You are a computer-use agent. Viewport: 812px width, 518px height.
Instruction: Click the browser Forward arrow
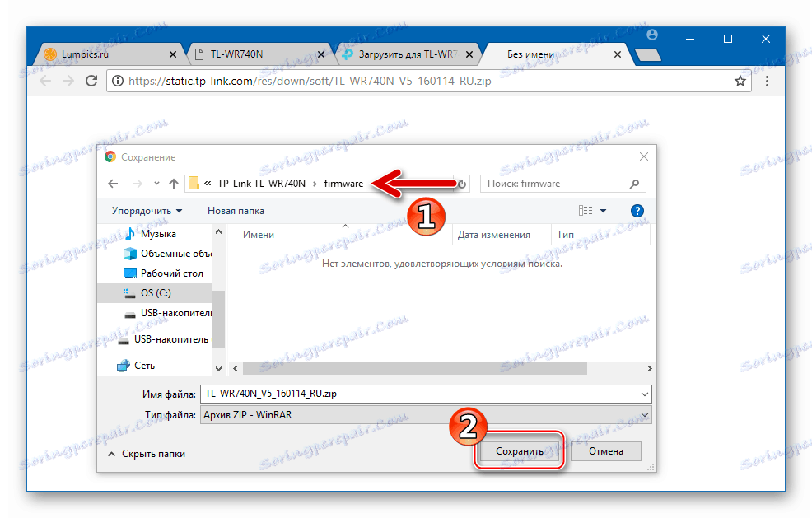click(68, 81)
